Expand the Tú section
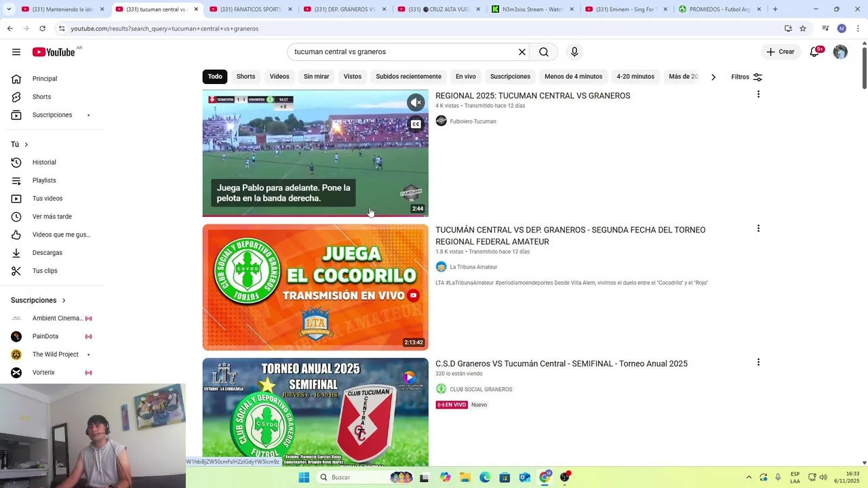868x488 pixels. (x=20, y=144)
